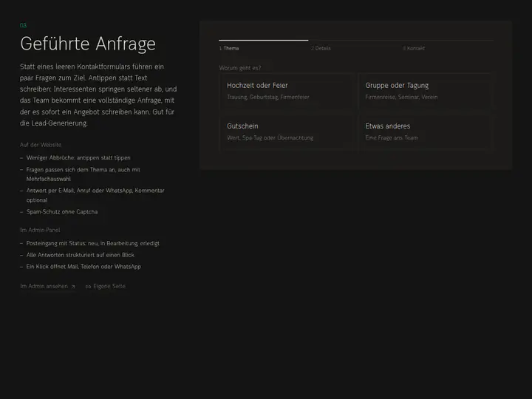The height and width of the screenshot is (399, 532).
Task: Click the '03' section number
Action: tap(23, 25)
